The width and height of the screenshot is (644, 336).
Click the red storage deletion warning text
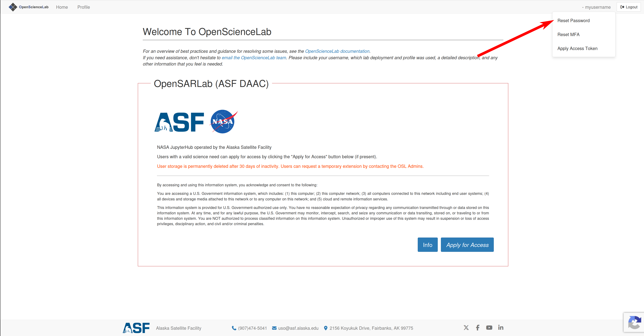pyautogui.click(x=290, y=166)
